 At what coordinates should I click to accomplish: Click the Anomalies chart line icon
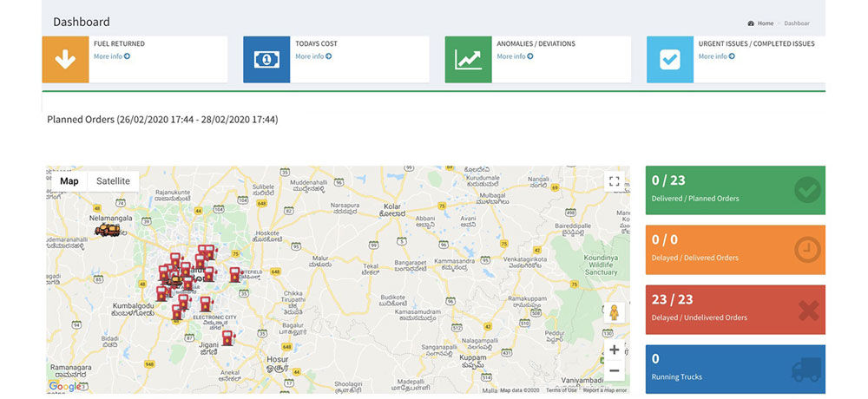[x=468, y=60]
